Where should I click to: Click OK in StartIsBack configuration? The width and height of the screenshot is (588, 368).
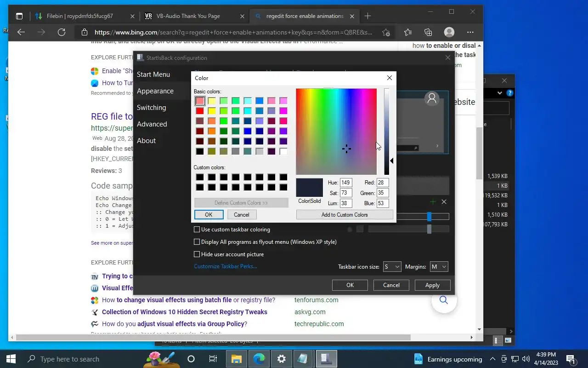coord(350,285)
